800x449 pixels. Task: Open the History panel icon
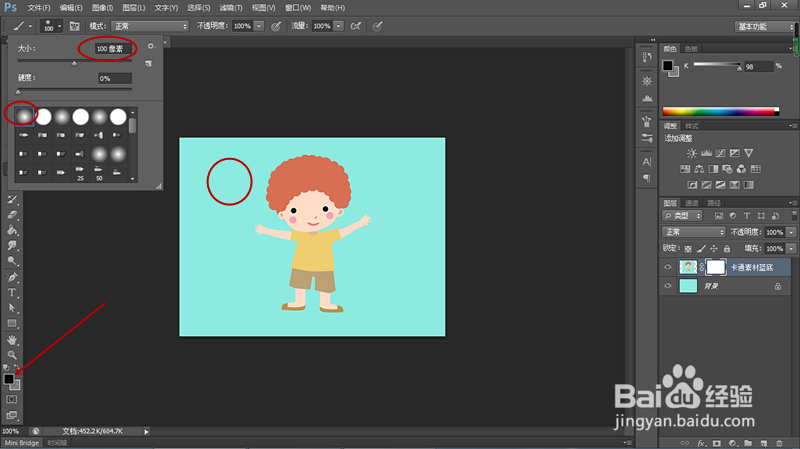[647, 57]
